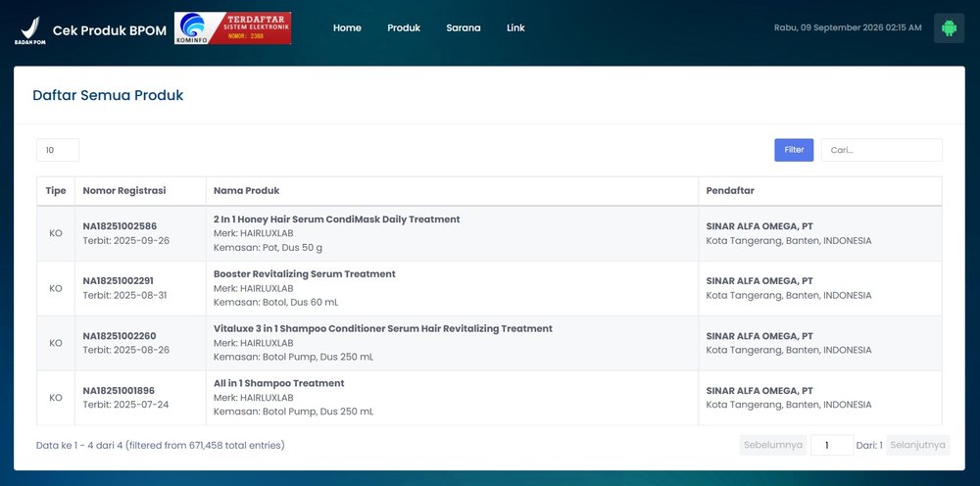
Task: Open Booster Revitalizing Serum Treatment product
Action: click(x=305, y=273)
